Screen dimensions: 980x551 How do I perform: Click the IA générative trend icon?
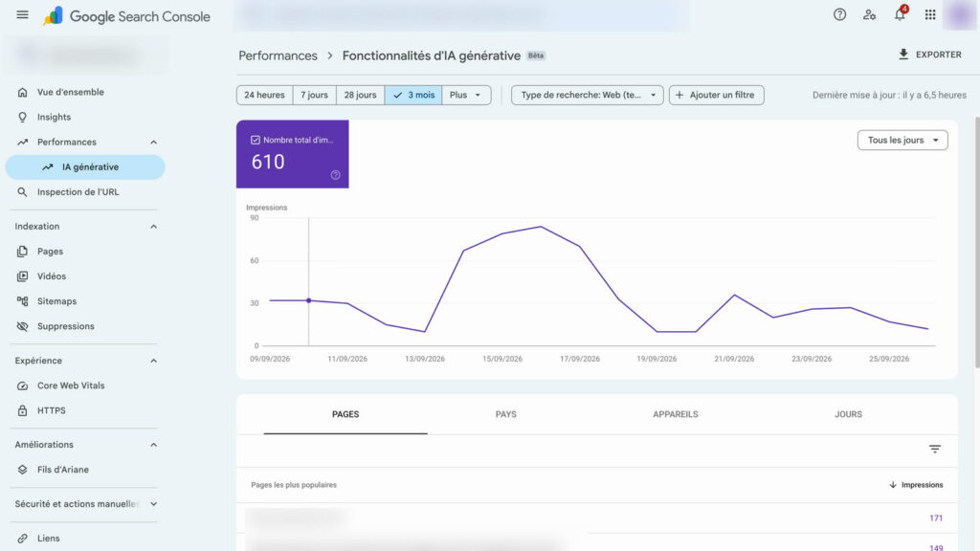[x=48, y=166]
